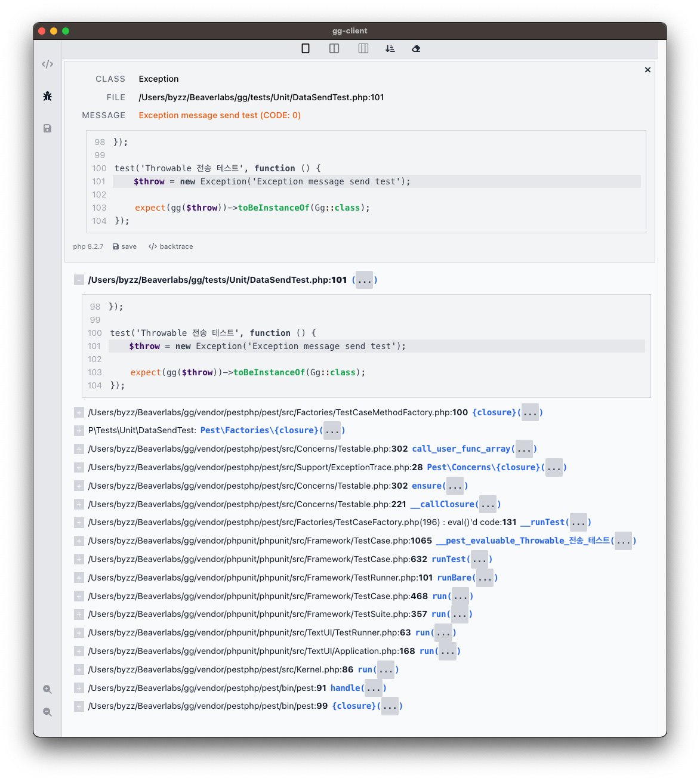
Task: Click Pest\Factories\{closure} function name
Action: click(260, 430)
